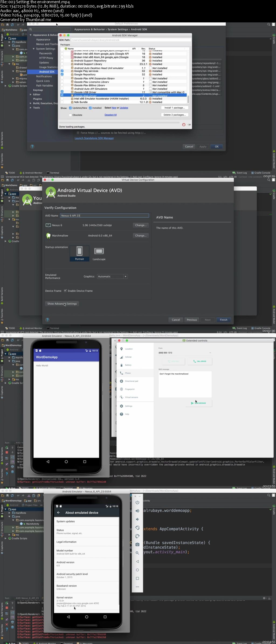Toggle the Installed show checkbox
This screenshot has width=276, height=644.
[90, 108]
